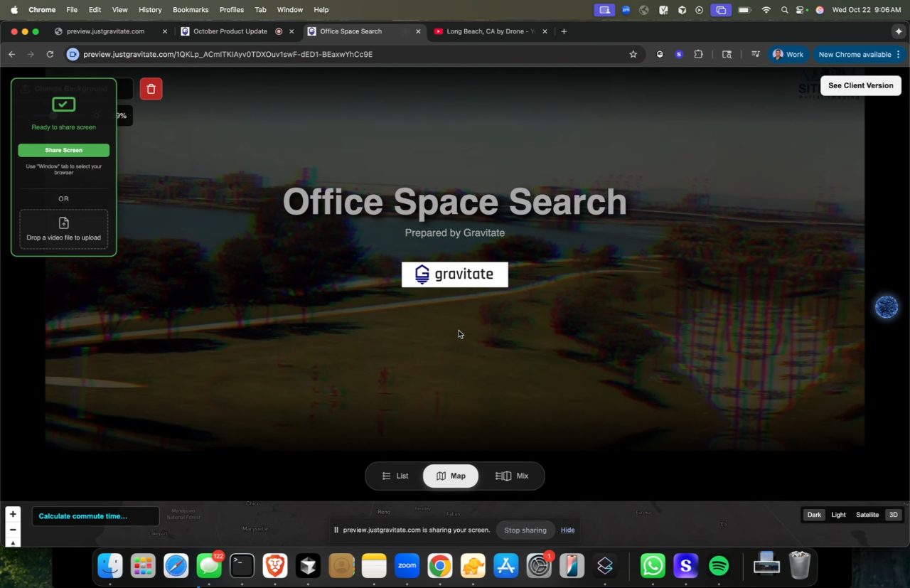Click the Zoom status icon in menu bar
Image resolution: width=910 pixels, height=588 pixels.
click(x=626, y=10)
